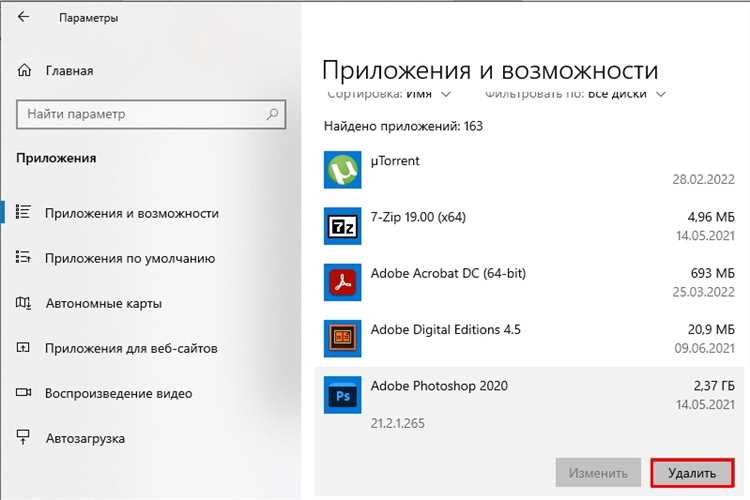Viewport: 750px width, 500px height.
Task: Click the Приложения по умолчанию sidebar icon
Action: tap(23, 257)
